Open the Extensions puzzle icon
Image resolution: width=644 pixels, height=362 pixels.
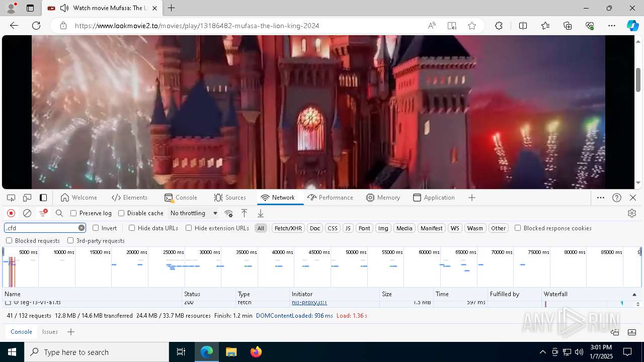499,26
